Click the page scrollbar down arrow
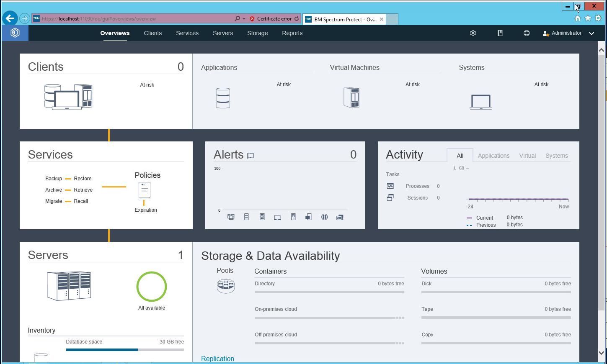 601,353
